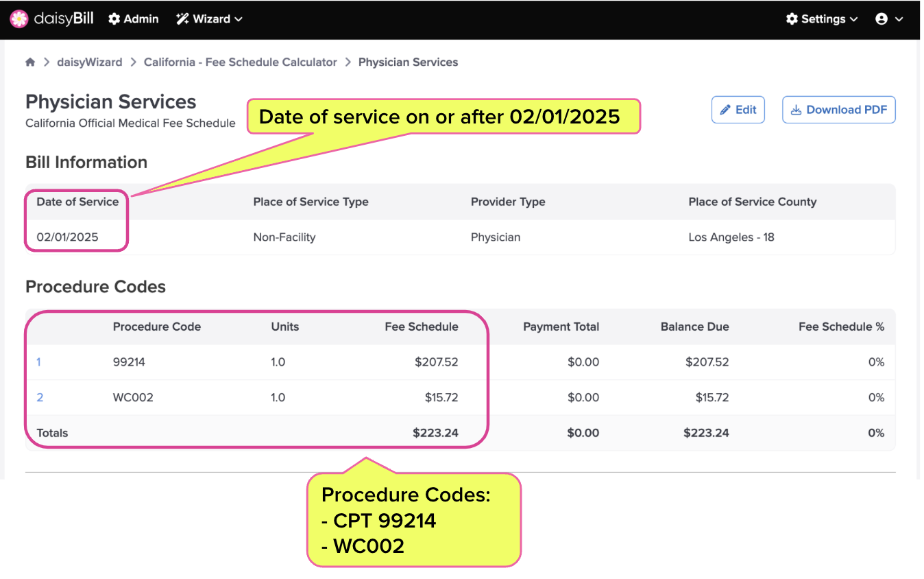Click the home icon in breadcrumb
The height and width of the screenshot is (579, 924).
30,62
